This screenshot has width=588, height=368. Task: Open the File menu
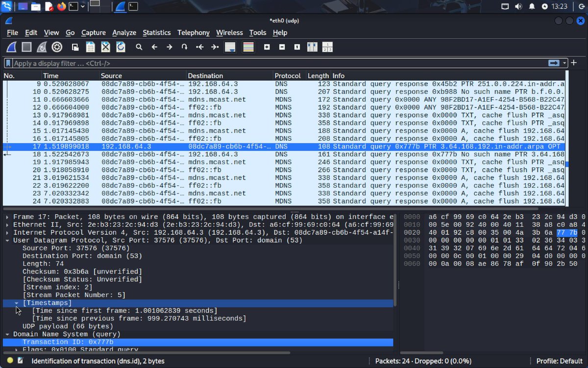point(12,32)
